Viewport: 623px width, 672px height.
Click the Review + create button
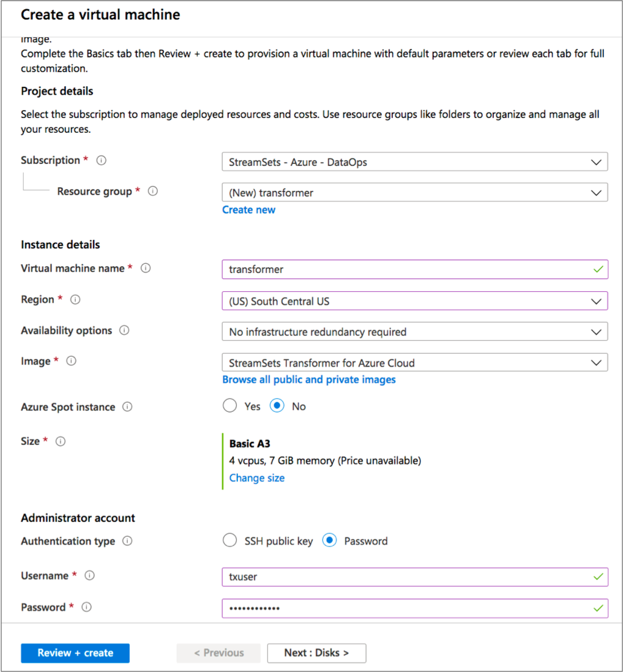pyautogui.click(x=75, y=653)
